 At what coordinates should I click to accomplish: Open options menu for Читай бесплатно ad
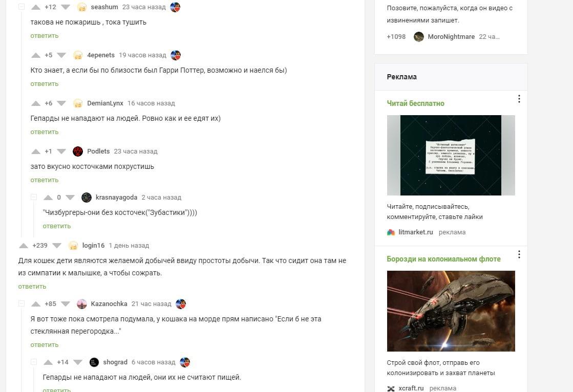coord(519,99)
